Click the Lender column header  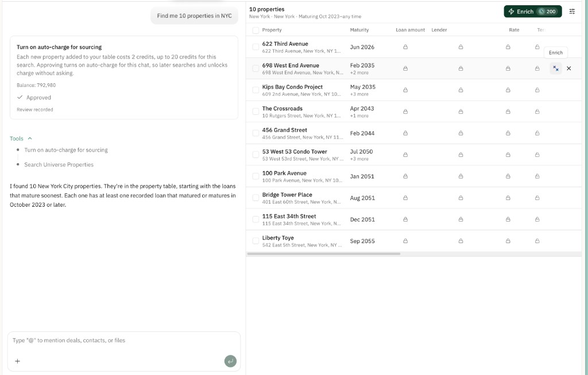click(439, 30)
